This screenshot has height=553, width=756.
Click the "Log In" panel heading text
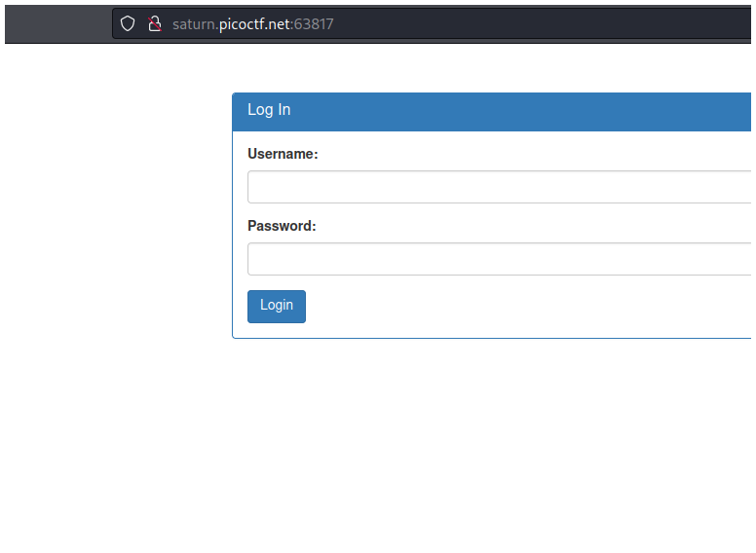point(269,110)
